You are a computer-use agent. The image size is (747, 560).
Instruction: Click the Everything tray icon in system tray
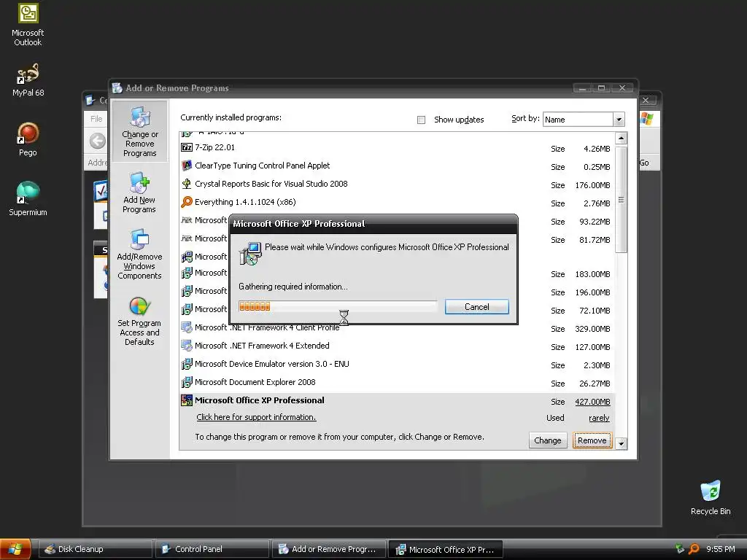[694, 549]
